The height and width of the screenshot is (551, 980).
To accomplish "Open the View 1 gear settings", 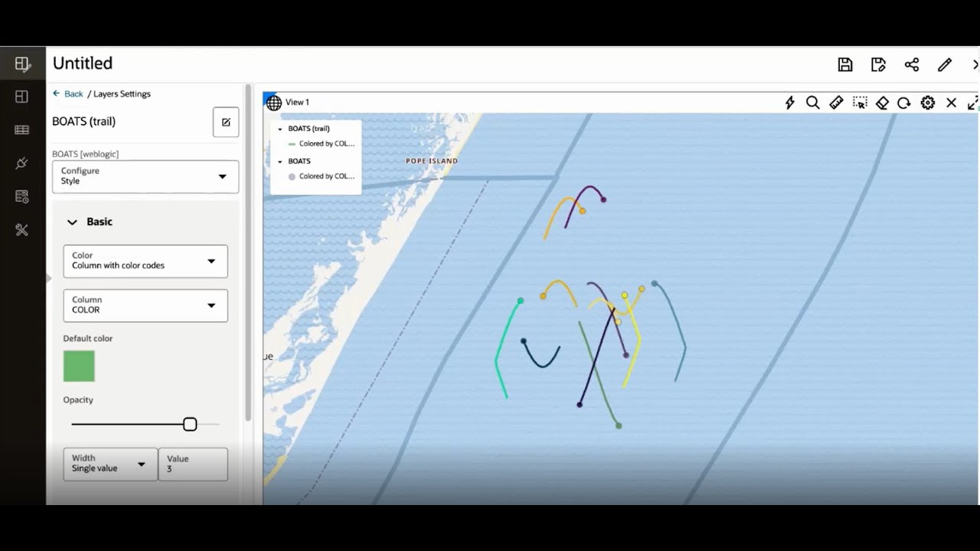I will pos(928,103).
